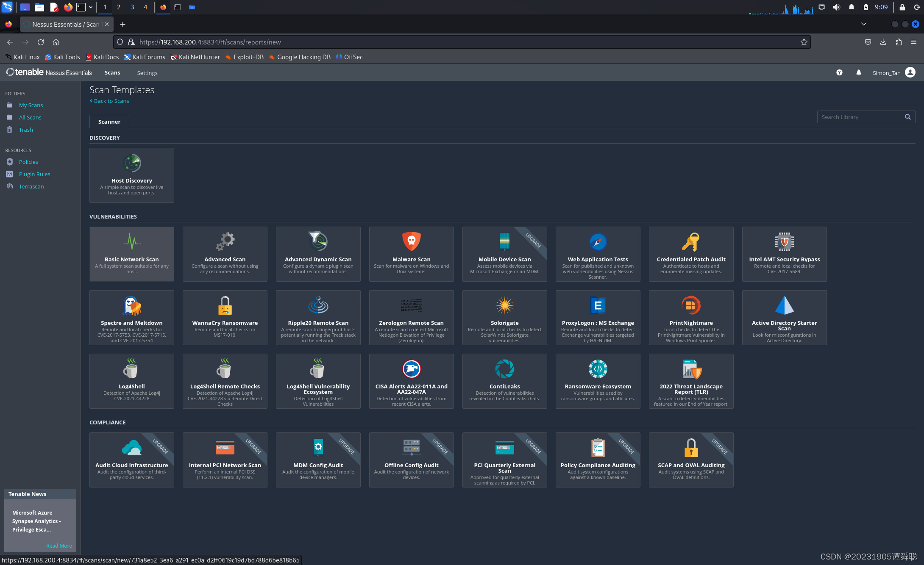Open the Solorigate sunburst template
924x565 pixels.
coord(504,317)
